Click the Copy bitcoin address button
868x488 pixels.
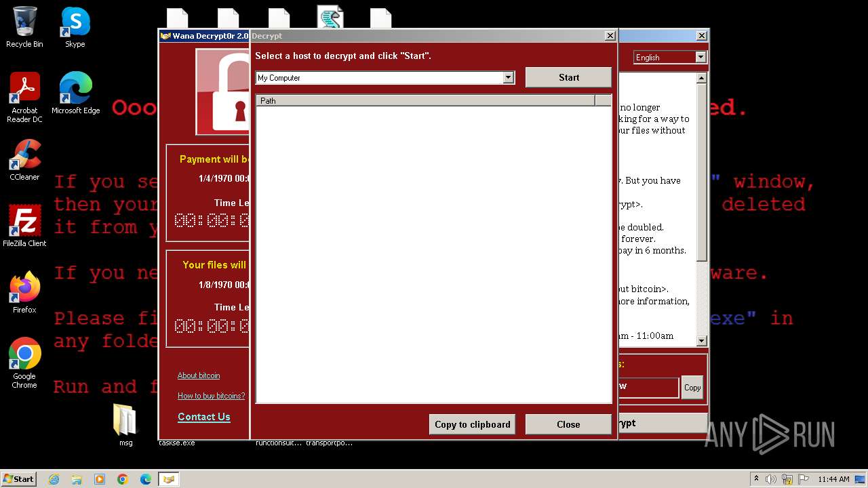point(692,388)
